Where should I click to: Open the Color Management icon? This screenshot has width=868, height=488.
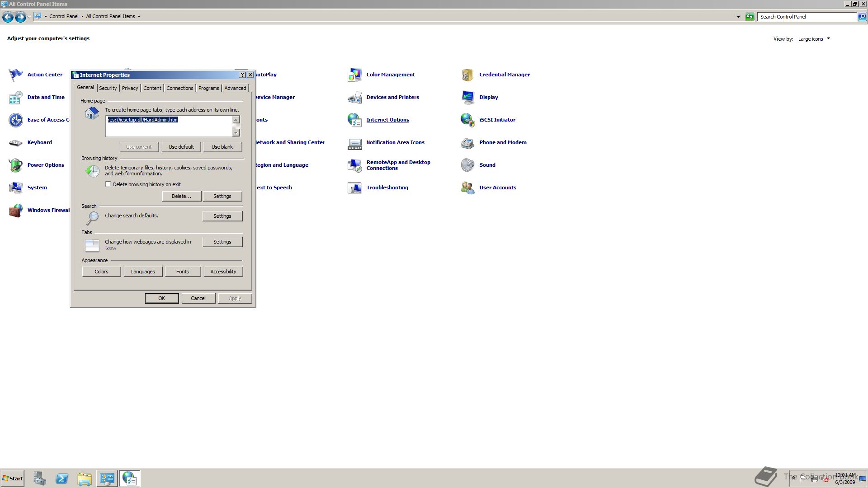(355, 75)
